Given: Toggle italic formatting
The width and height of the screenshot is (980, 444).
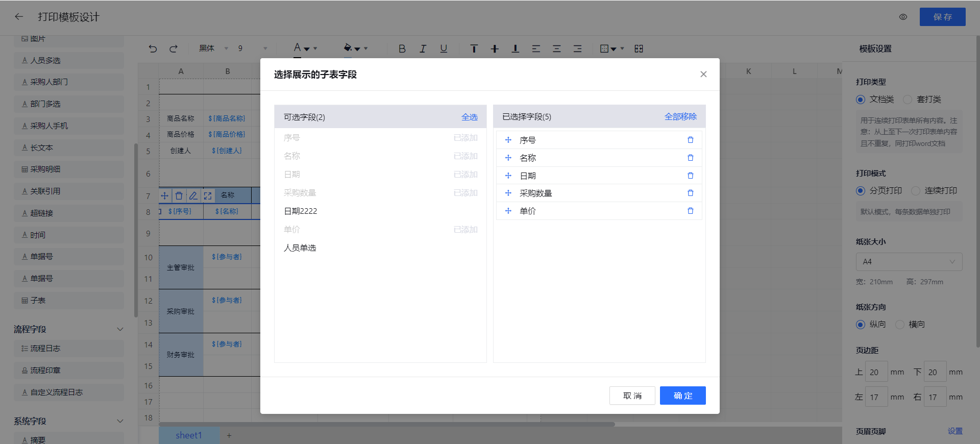Looking at the screenshot, I should (423, 48).
